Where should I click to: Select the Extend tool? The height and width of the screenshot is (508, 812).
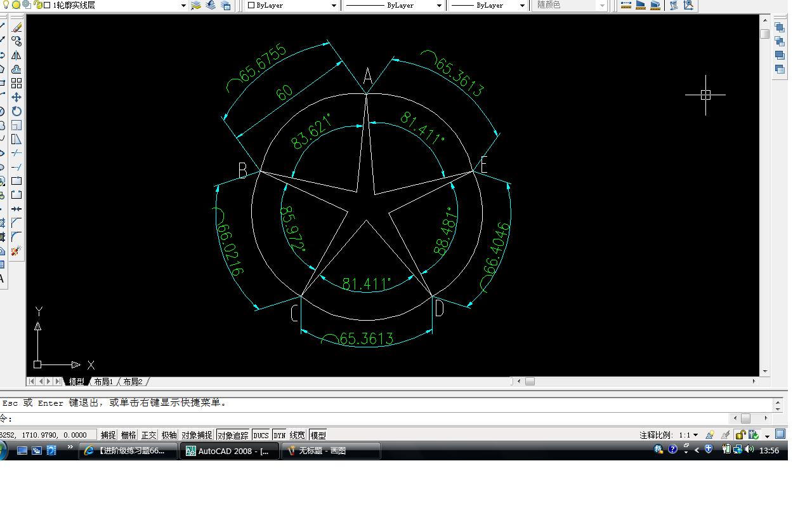pyautogui.click(x=16, y=167)
